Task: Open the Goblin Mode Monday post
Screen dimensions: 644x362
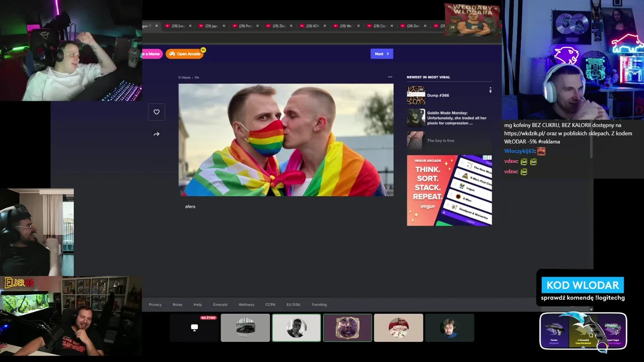Action: [457, 118]
